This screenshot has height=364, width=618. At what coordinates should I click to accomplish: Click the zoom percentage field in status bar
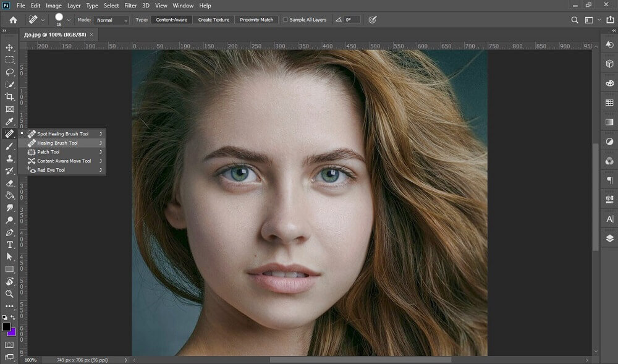point(30,360)
